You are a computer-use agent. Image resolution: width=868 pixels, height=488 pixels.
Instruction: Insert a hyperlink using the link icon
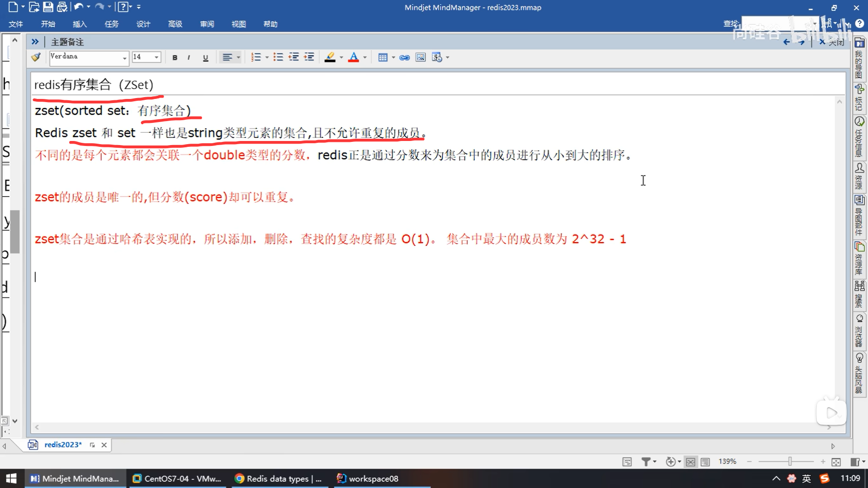pos(405,57)
